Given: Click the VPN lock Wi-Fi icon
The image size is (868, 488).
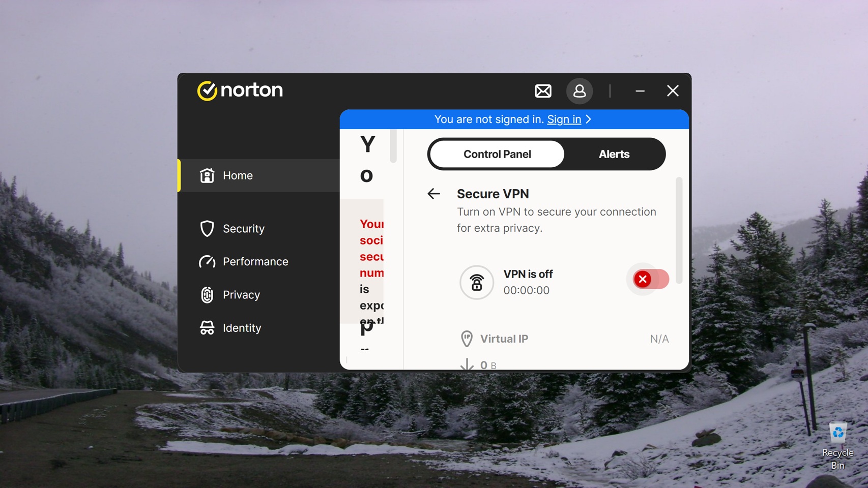Looking at the screenshot, I should tap(477, 282).
